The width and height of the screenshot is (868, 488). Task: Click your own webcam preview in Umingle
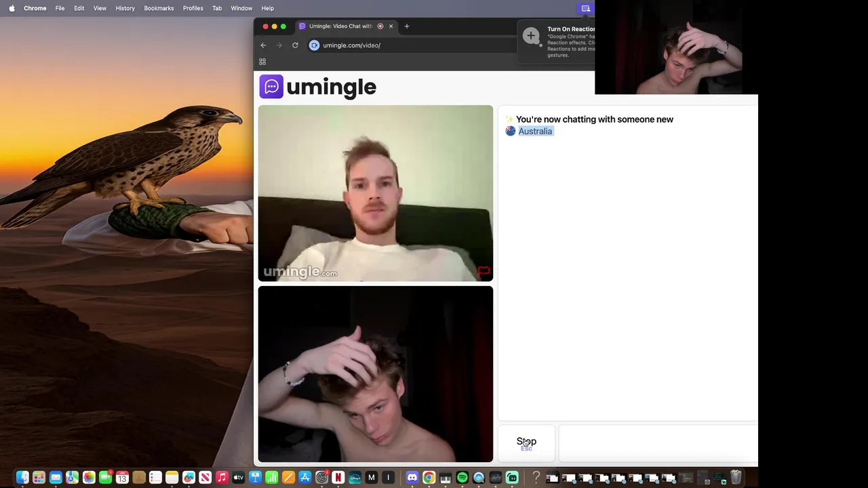(x=375, y=374)
